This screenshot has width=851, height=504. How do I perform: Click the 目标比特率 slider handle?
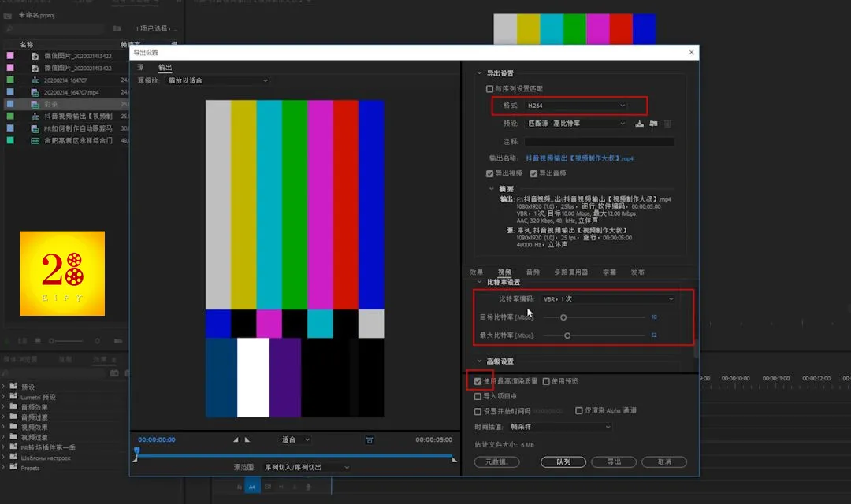click(x=564, y=317)
